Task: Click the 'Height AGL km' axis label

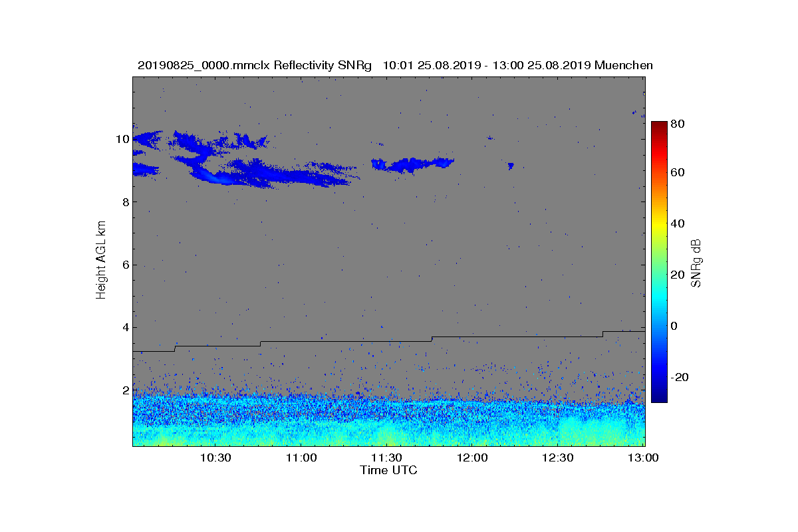Action: pyautogui.click(x=101, y=261)
